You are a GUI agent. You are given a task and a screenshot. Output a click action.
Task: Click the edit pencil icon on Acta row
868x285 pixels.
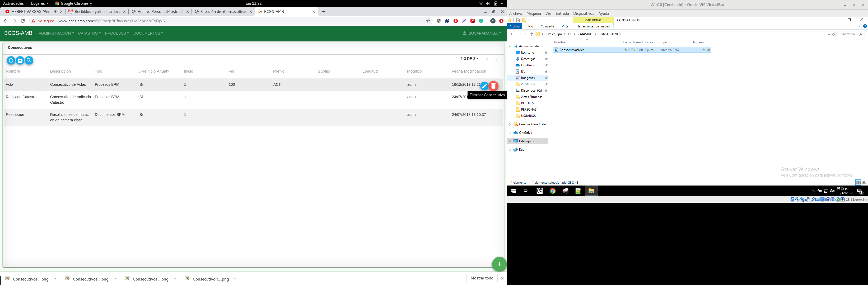click(x=484, y=86)
